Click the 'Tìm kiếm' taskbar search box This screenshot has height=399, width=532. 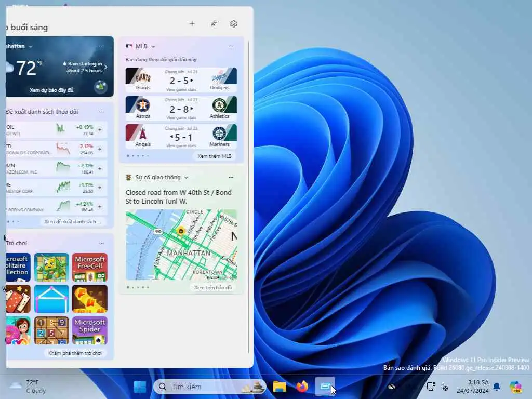coord(210,387)
